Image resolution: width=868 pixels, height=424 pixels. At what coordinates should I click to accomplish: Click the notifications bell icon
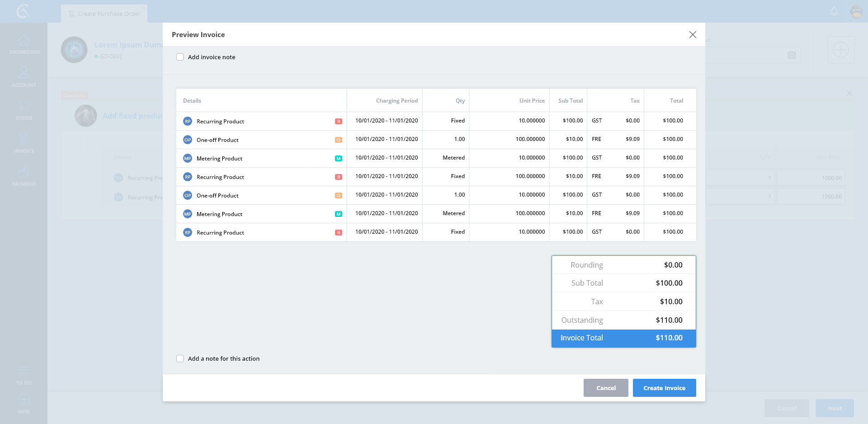pos(834,11)
